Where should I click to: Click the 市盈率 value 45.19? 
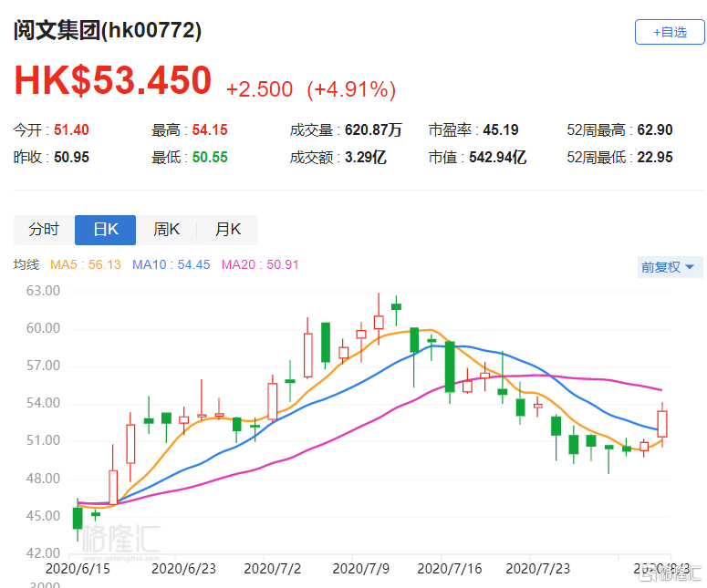[x=501, y=130]
